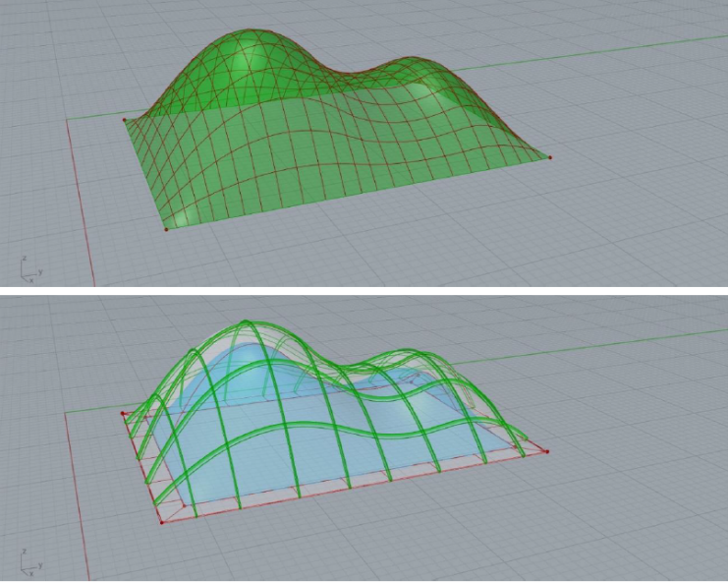
Task: Select front red corner point of top surface
Action: pos(165,230)
